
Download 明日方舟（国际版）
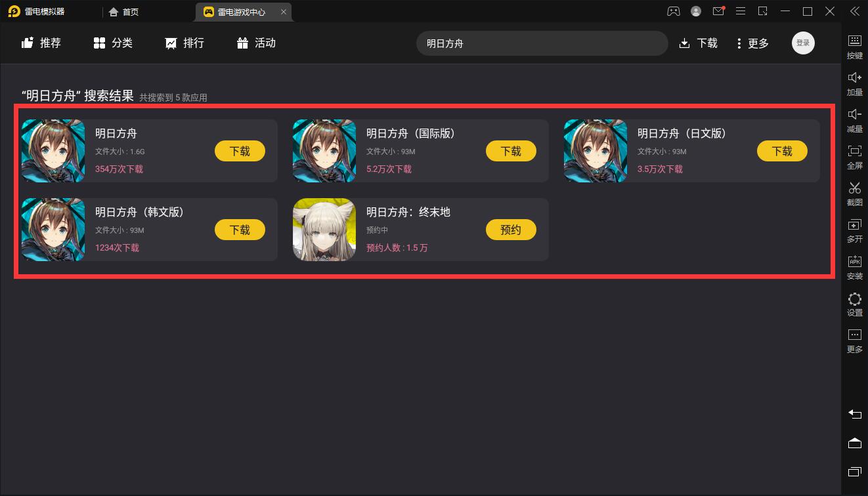point(511,151)
